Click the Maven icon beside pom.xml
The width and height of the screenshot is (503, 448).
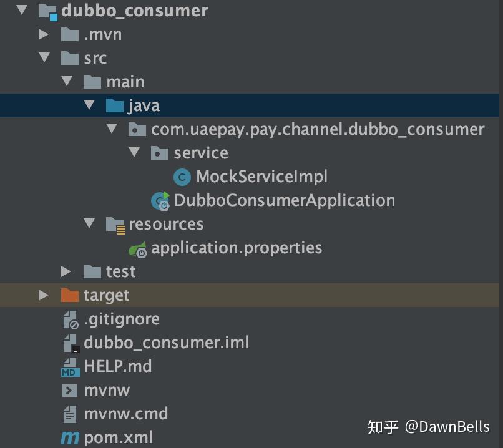pyautogui.click(x=71, y=437)
